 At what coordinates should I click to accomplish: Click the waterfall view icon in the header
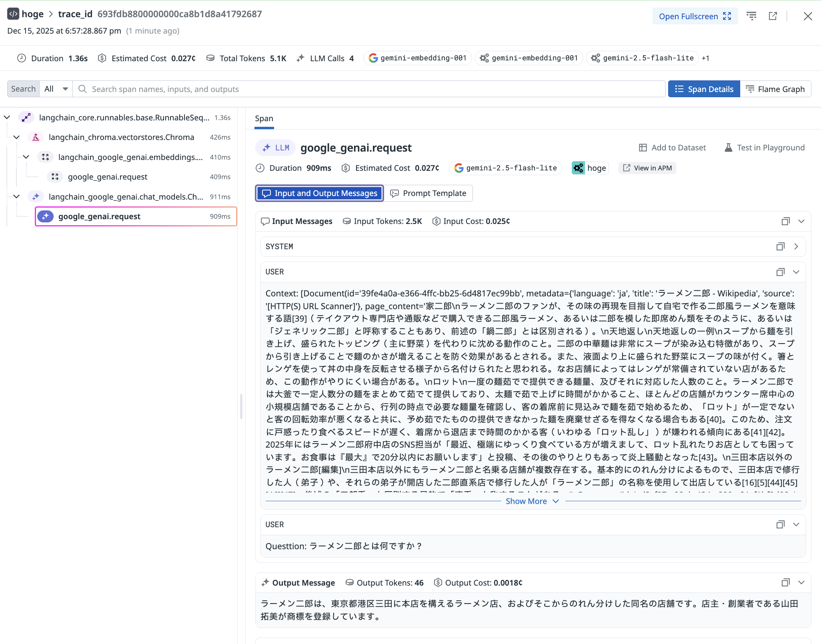click(752, 16)
